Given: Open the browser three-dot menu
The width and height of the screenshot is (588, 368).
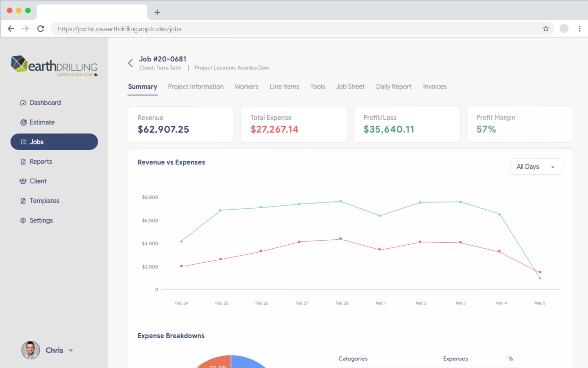Looking at the screenshot, I should [579, 29].
